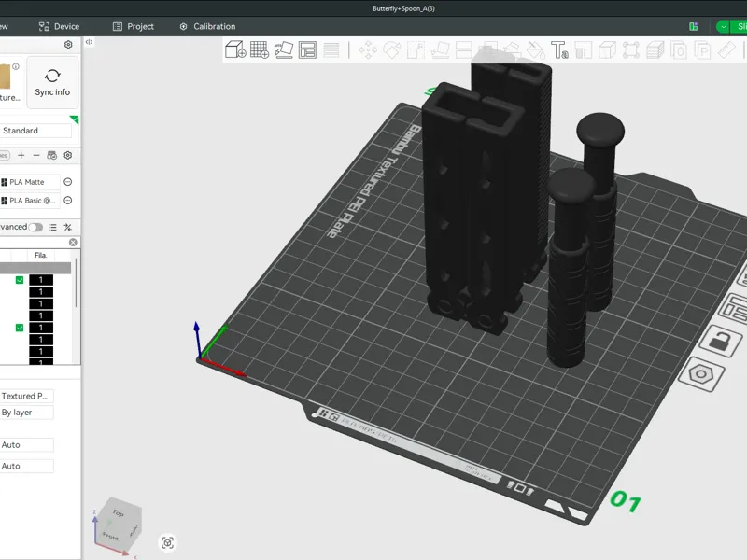The height and width of the screenshot is (560, 747).
Task: Click the AMS filament sync icon
Action: [x=52, y=155]
